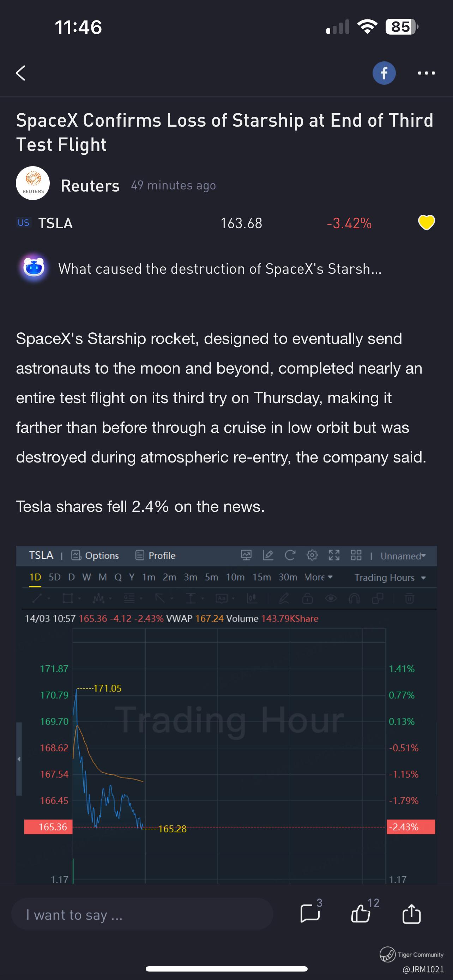Viewport: 453px width, 980px height.
Task: Toggle yellow heart favorite for TSLA
Action: click(x=426, y=223)
